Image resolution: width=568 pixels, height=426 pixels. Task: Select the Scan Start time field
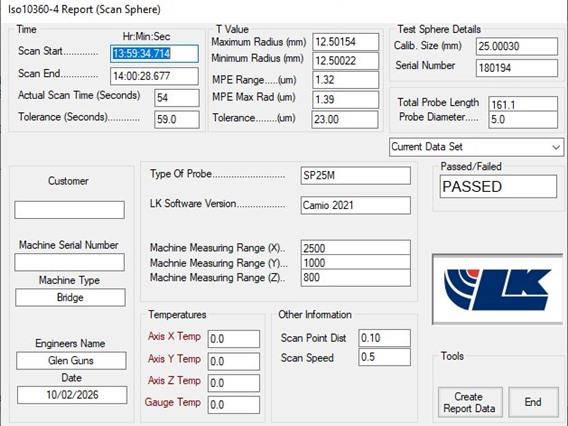point(154,54)
